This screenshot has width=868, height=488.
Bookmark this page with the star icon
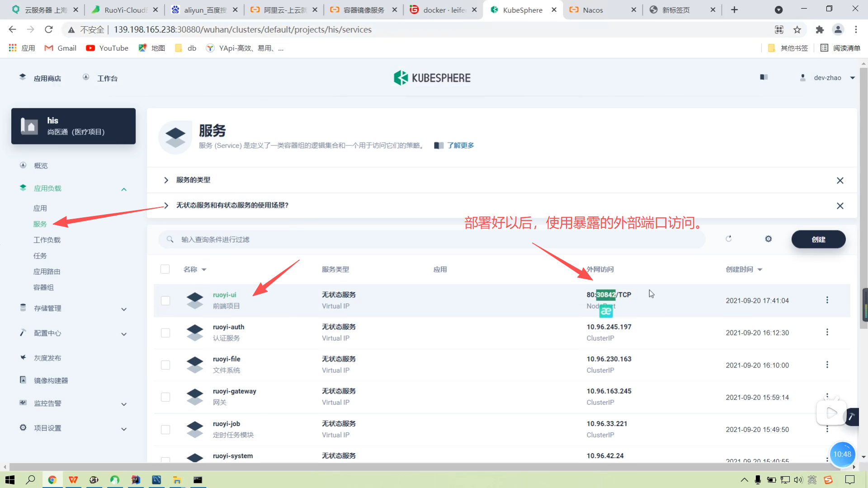[x=797, y=30]
